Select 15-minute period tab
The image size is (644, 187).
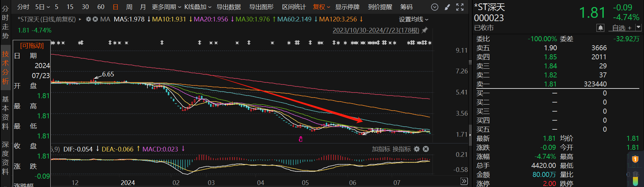point(70,7)
